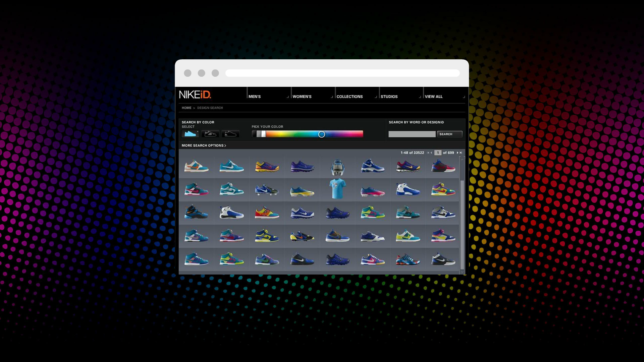The height and width of the screenshot is (362, 644).
Task: Expand MORE SEARCH OPTIONS
Action: point(203,145)
